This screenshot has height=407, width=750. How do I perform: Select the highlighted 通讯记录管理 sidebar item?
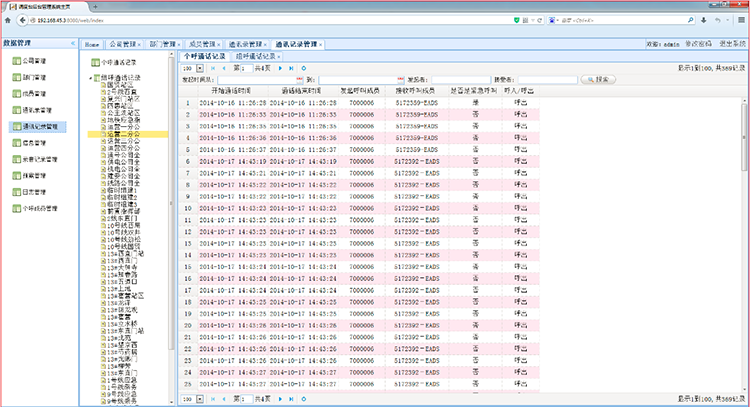[x=37, y=126]
